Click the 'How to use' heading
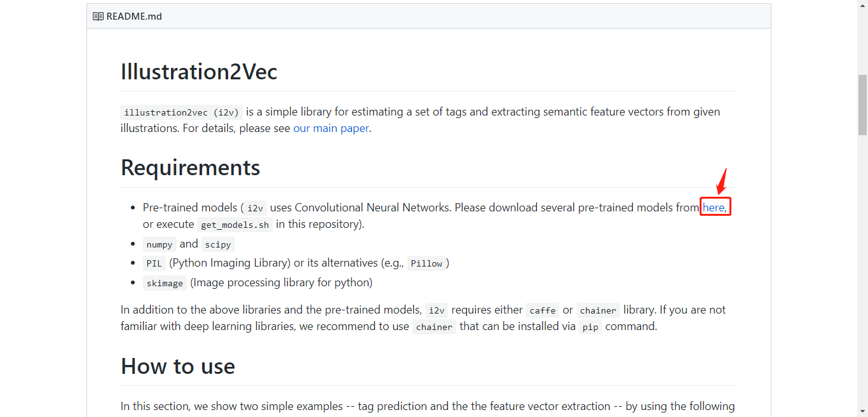Image resolution: width=868 pixels, height=417 pixels. [x=178, y=366]
